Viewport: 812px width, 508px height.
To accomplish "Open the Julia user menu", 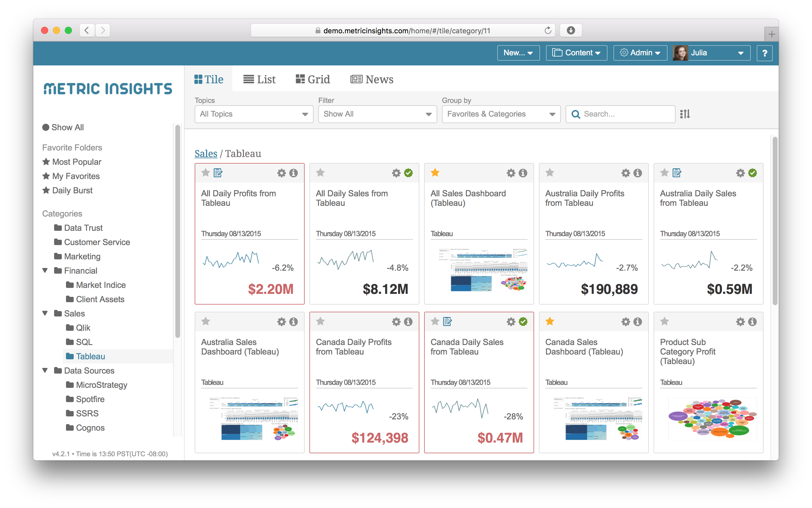I will (711, 53).
